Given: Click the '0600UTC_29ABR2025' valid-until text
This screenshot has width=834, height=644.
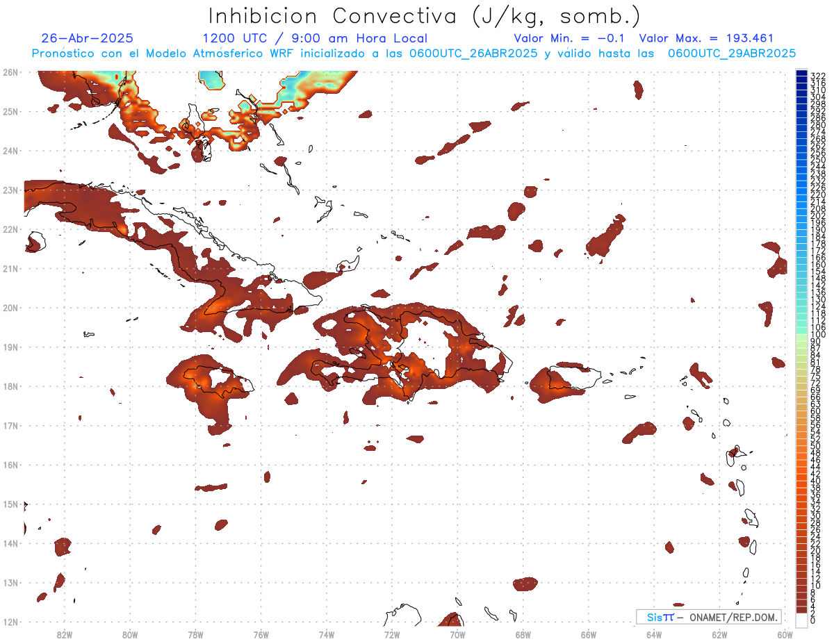Looking at the screenshot, I should (x=732, y=53).
